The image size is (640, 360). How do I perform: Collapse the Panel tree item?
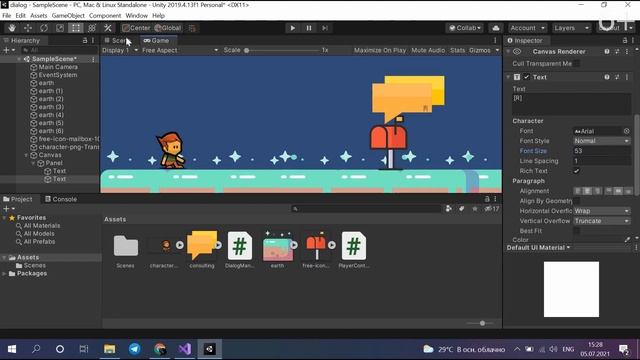(33, 163)
